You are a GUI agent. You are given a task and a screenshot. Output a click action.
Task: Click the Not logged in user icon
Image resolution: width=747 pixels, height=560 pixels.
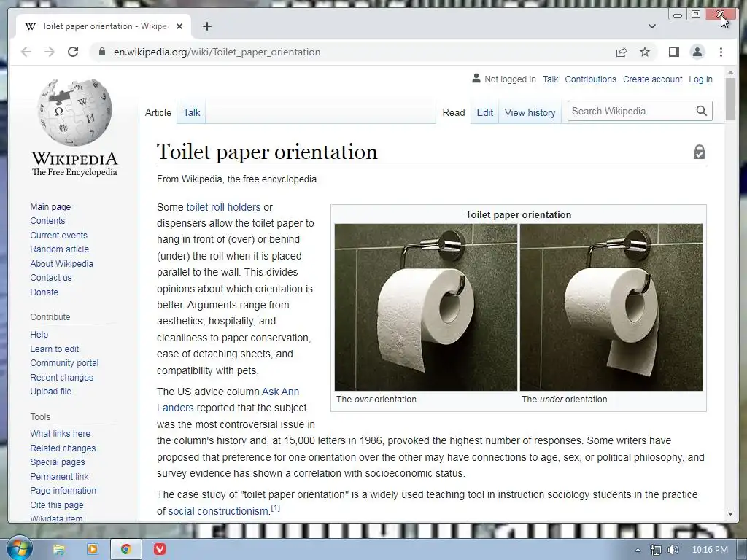tap(476, 79)
